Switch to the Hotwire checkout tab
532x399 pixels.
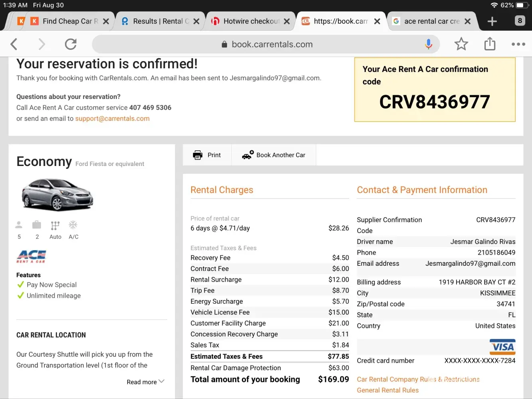coord(249,21)
